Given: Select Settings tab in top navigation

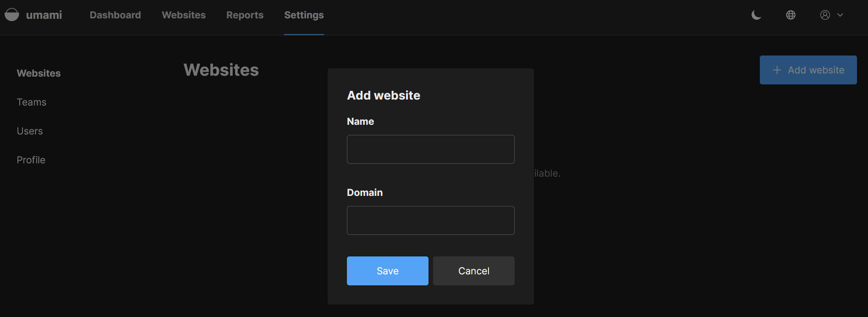Looking at the screenshot, I should click(304, 15).
